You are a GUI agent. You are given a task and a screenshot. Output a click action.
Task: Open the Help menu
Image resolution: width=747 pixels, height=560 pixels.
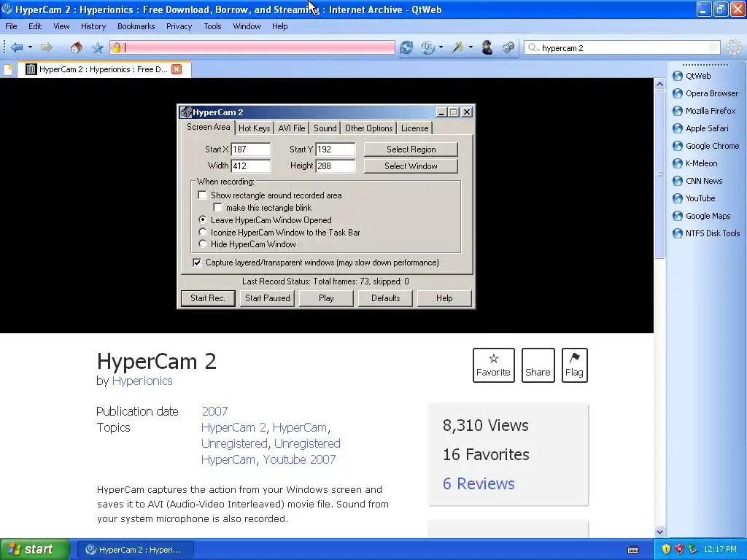click(x=279, y=26)
